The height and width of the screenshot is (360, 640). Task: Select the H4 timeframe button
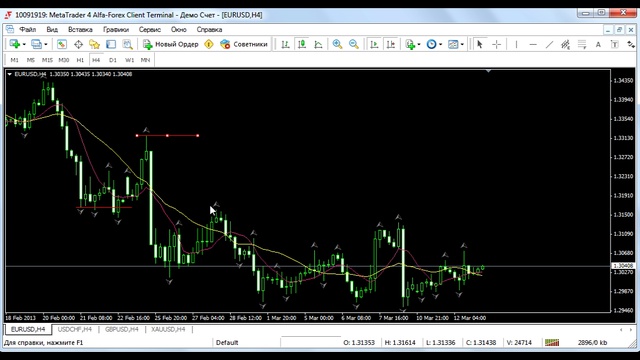click(x=96, y=60)
